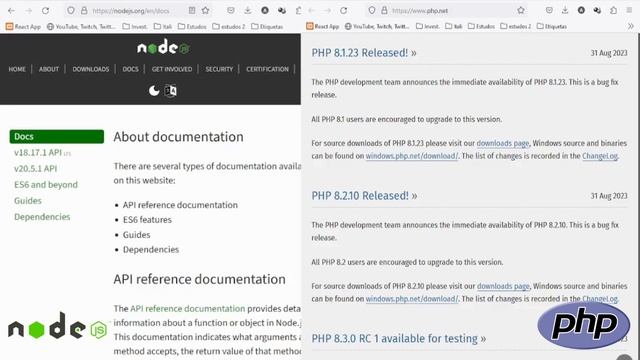The image size is (640, 360).
Task: Open Pocket icon in php.net window toolbar
Action: 549,11
